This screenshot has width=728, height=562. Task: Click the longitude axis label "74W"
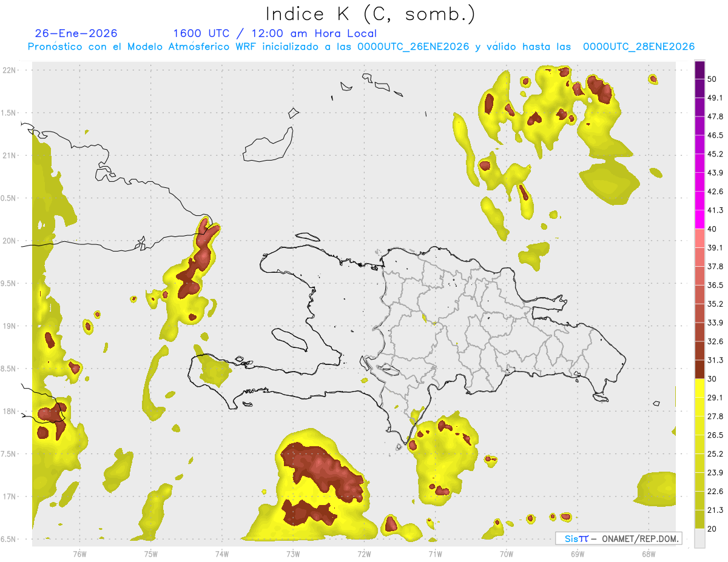pyautogui.click(x=221, y=554)
